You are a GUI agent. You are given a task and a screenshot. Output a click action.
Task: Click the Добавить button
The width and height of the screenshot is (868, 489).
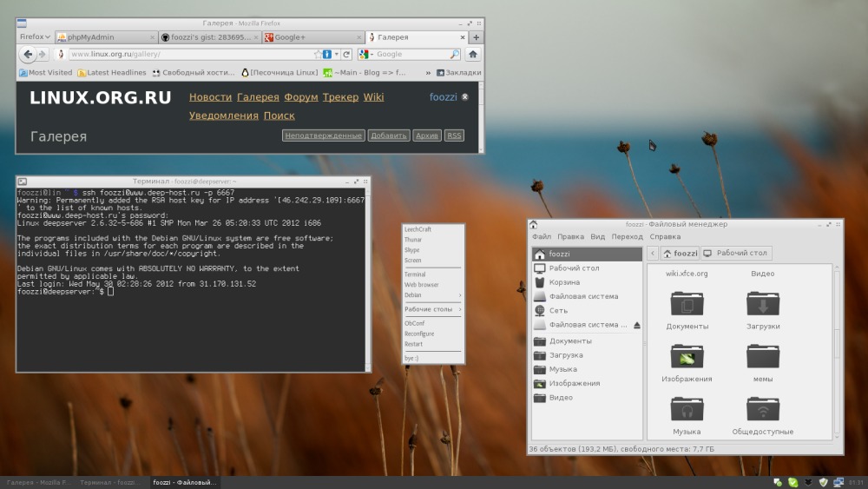(x=389, y=135)
